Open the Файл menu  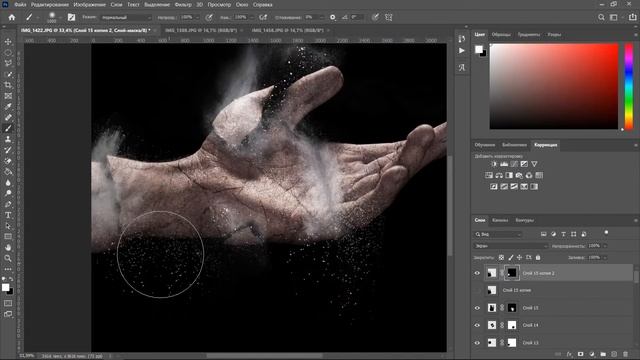click(20, 5)
